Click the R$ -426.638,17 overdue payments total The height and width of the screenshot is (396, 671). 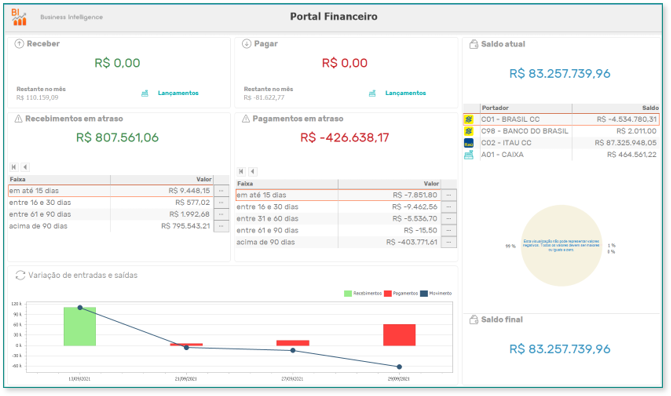344,137
